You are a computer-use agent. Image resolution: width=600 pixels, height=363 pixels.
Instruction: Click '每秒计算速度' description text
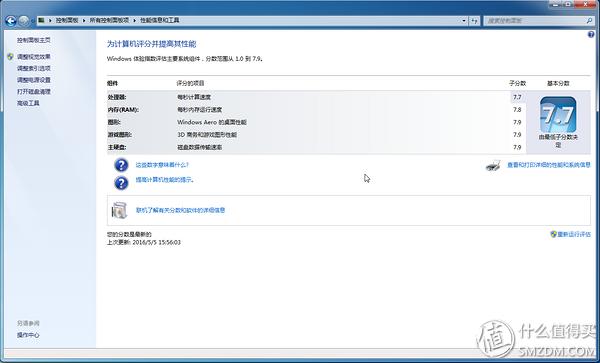coord(194,98)
